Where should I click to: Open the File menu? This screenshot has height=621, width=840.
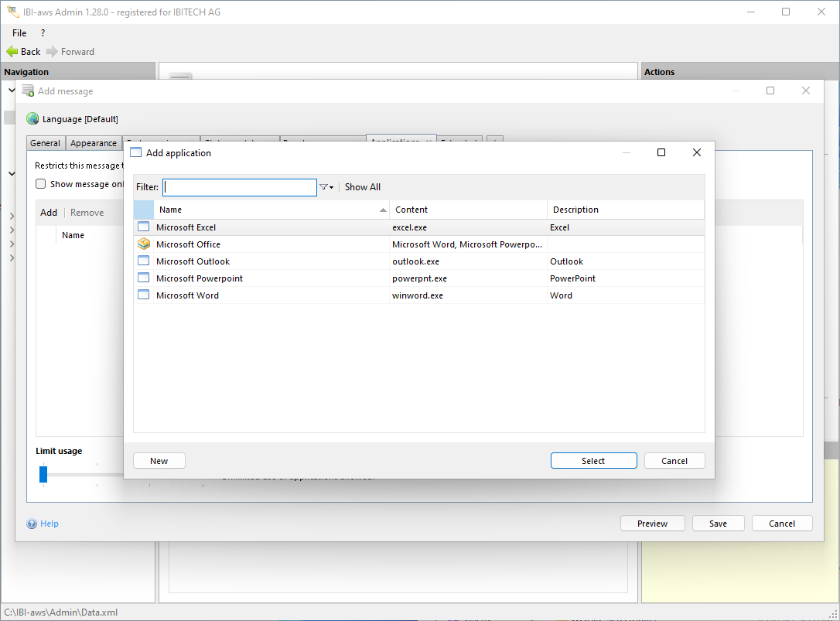(19, 33)
